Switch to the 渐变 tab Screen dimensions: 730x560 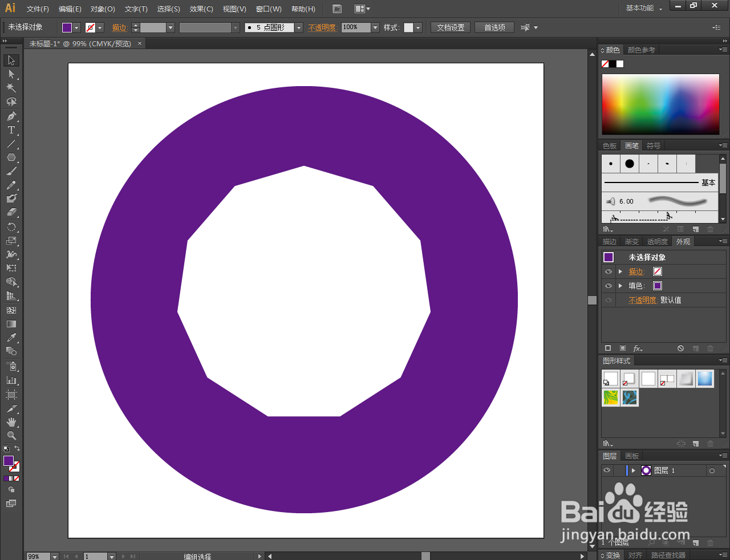point(631,242)
